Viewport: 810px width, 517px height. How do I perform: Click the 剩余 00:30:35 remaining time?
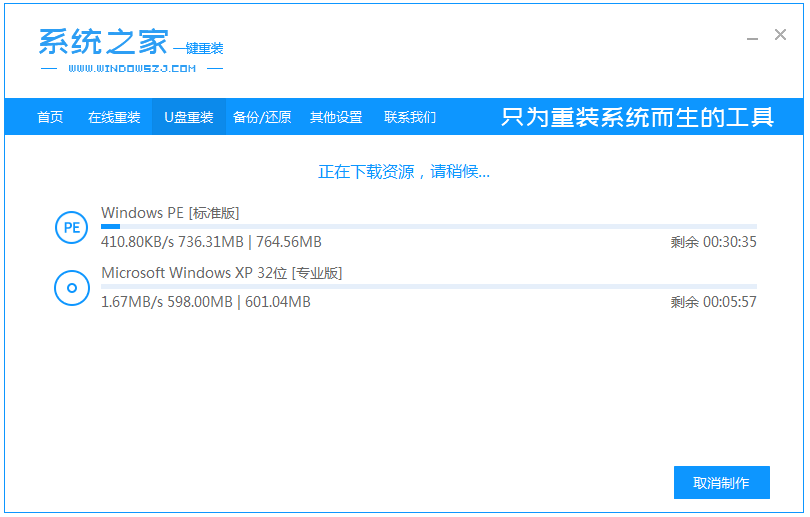coord(713,242)
